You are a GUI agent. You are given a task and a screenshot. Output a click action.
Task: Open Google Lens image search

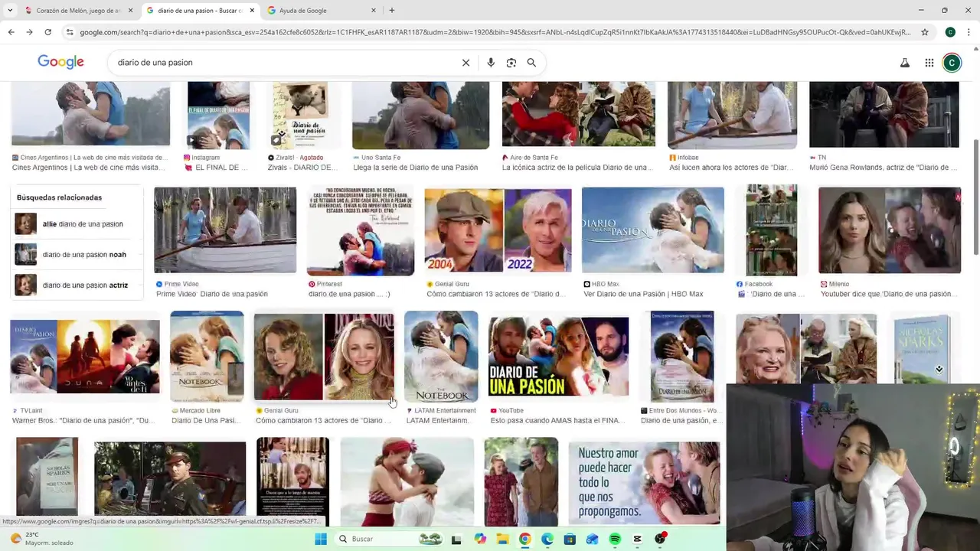(x=511, y=63)
